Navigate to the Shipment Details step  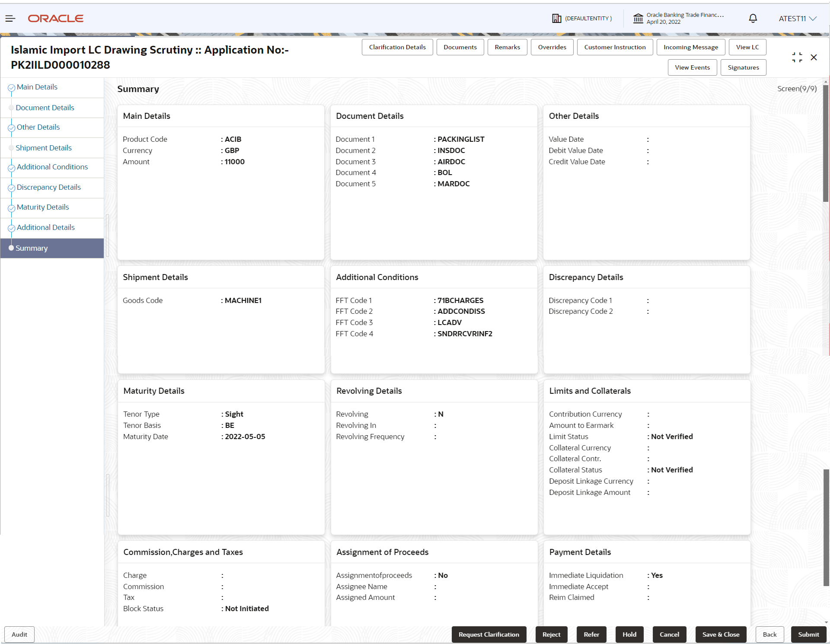pos(43,148)
